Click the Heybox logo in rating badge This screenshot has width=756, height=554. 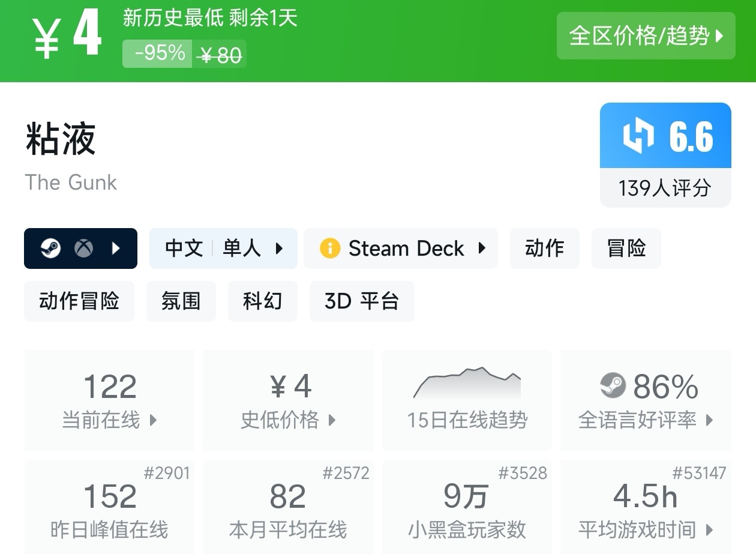click(x=638, y=136)
